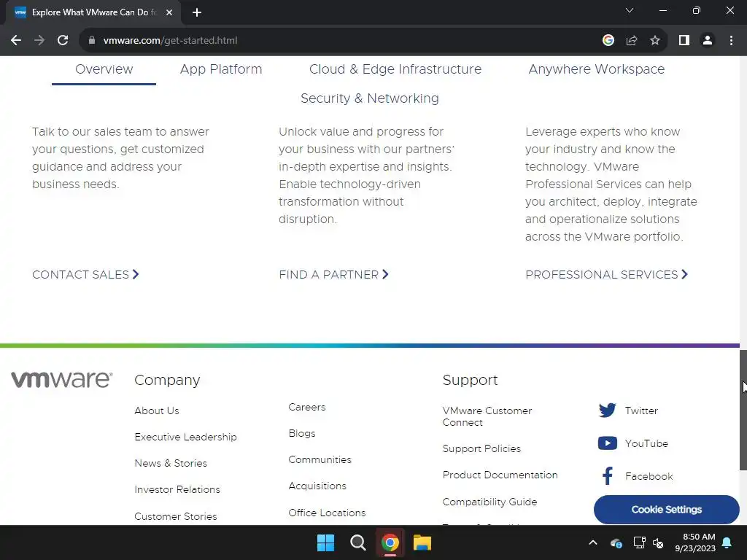Open the Chrome three-dot menu
This screenshot has height=560, width=747.
tap(731, 41)
